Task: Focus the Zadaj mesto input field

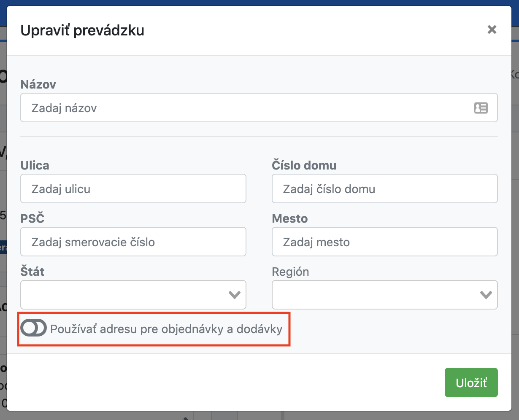Action: point(384,242)
